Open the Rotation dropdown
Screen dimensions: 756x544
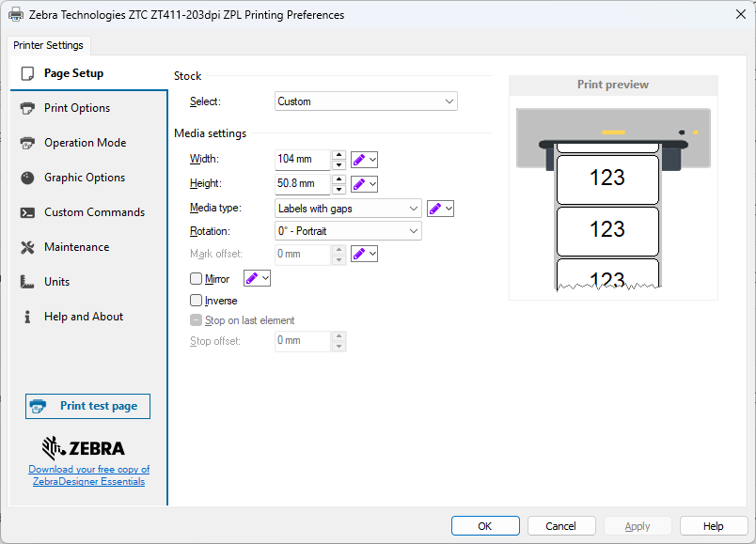(348, 231)
